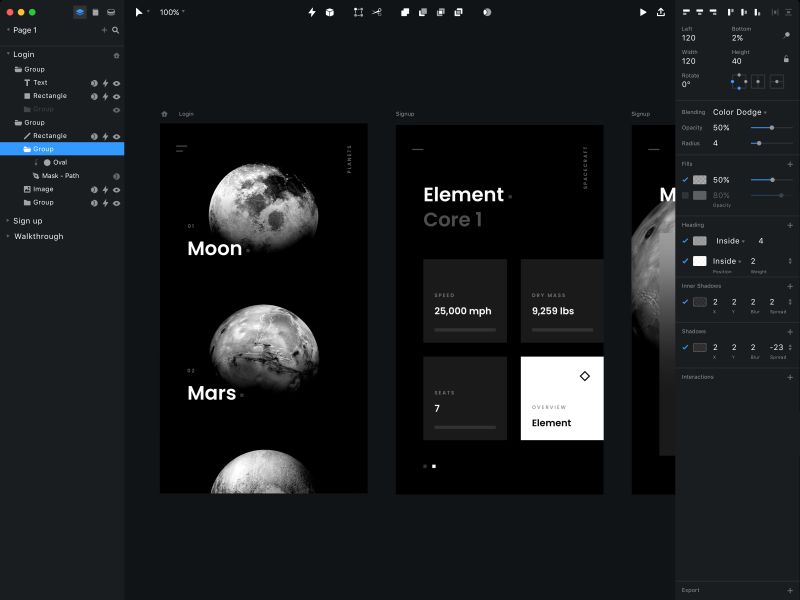Align selection to bottom edges
The image size is (800, 600).
(x=757, y=12)
